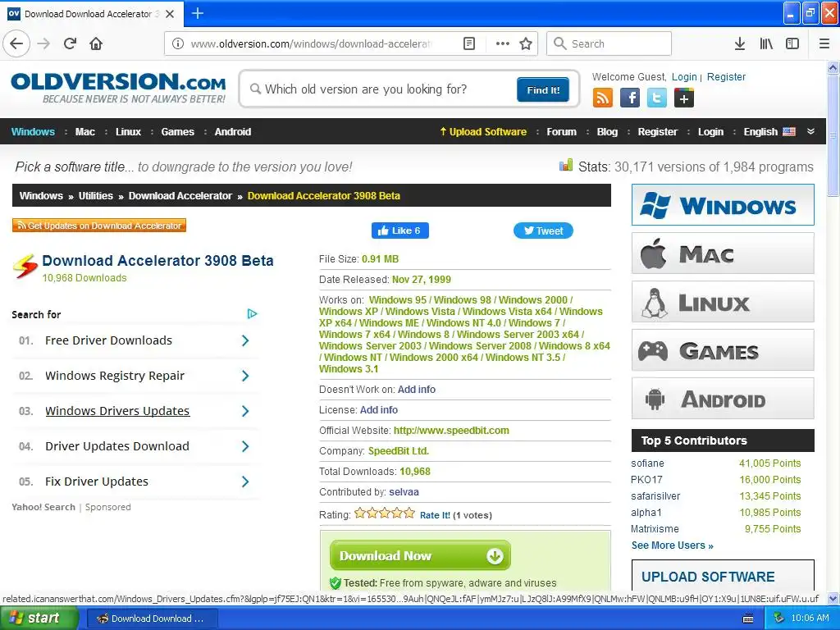840x630 pixels.
Task: Open the speedbit.com official website link
Action: 452,431
